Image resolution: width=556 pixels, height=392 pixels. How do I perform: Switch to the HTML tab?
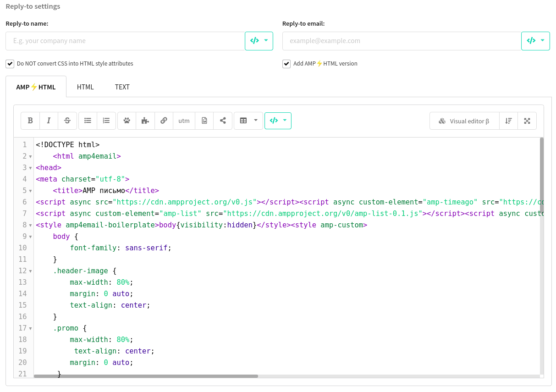(85, 87)
